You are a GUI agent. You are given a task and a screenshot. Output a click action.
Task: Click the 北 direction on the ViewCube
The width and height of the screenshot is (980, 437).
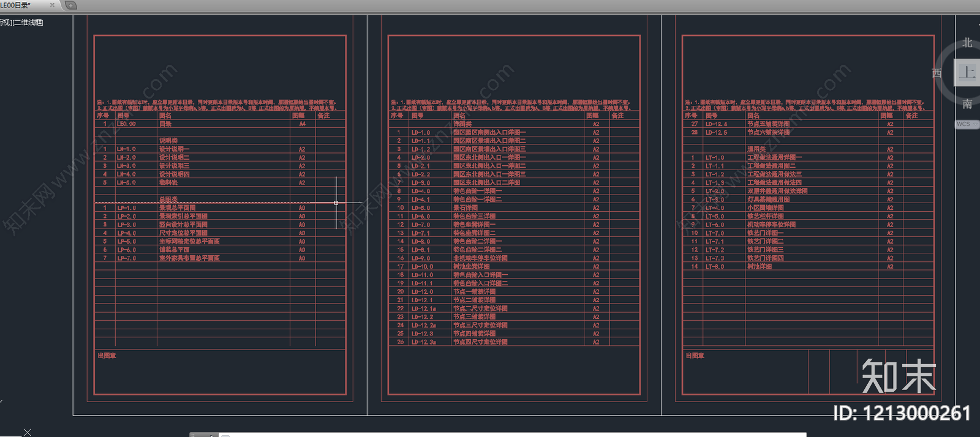(x=967, y=43)
